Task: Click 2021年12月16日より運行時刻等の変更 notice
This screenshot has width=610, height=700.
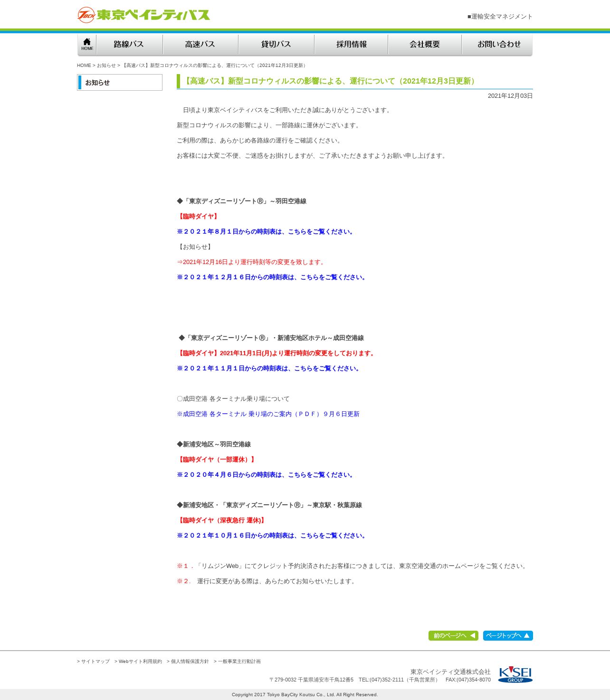Action: tap(251, 262)
